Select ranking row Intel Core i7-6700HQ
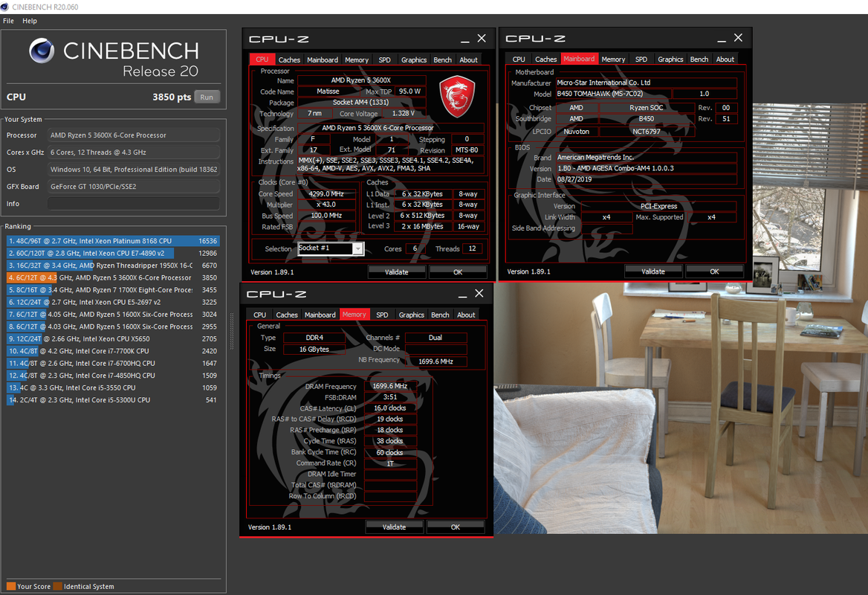This screenshot has height=595, width=868. coord(113,363)
